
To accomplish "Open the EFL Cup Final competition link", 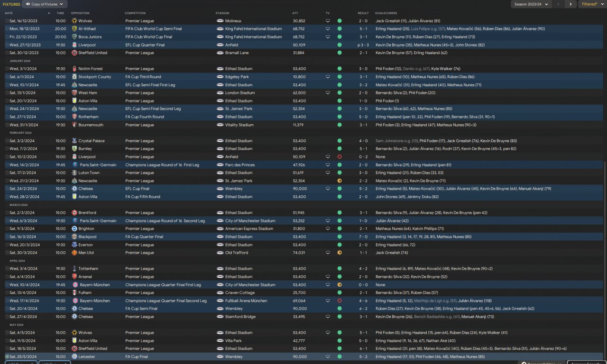I will click(138, 189).
